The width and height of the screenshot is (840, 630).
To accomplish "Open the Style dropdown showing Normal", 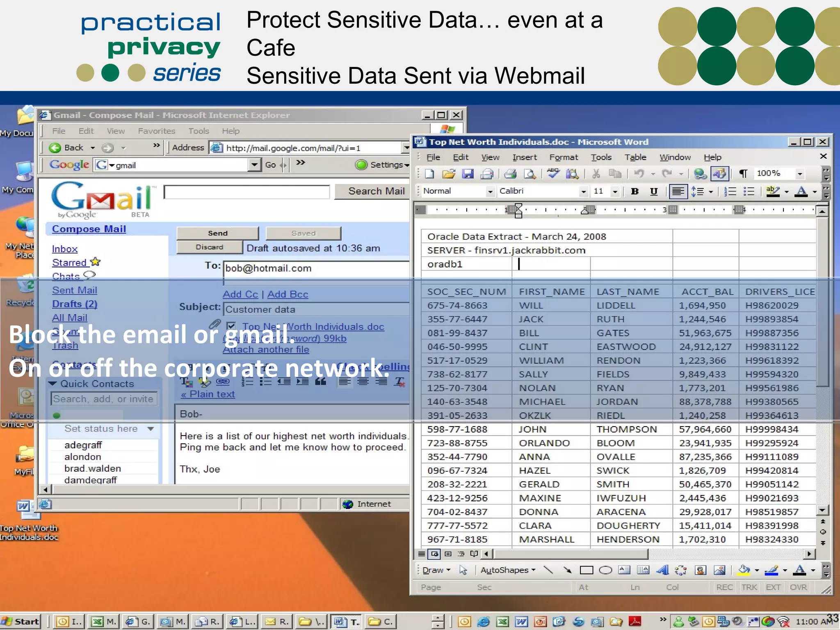I will point(490,192).
